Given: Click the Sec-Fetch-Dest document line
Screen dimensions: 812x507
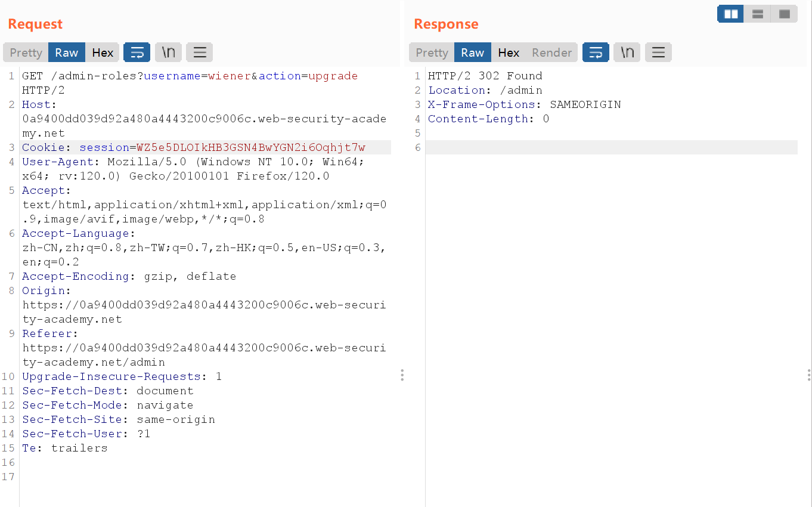Looking at the screenshot, I should tap(108, 391).
